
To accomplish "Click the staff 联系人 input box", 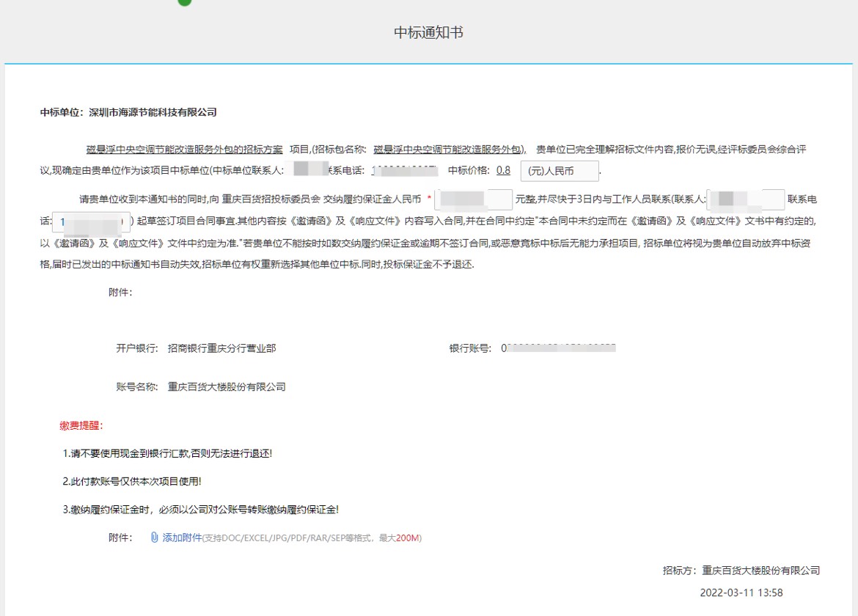I will point(745,199).
